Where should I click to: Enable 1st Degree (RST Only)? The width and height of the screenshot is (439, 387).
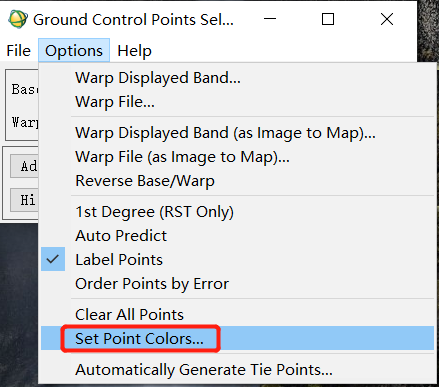tap(237, 212)
